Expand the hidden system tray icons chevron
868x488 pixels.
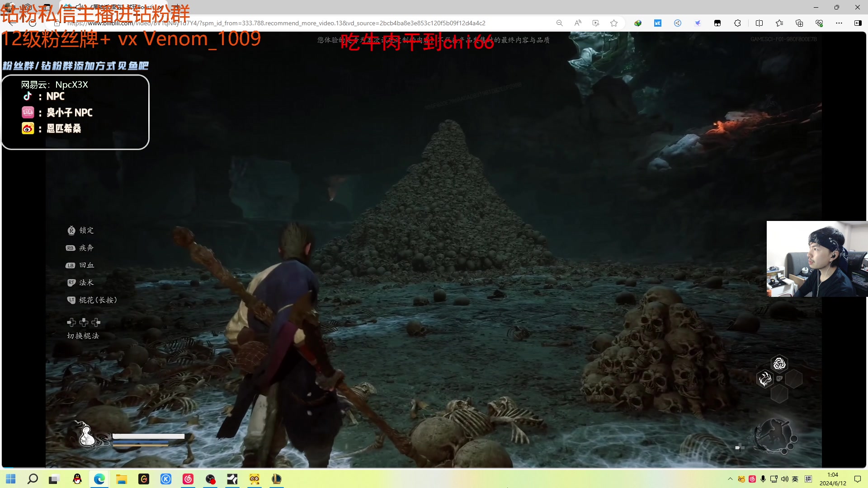(x=730, y=479)
